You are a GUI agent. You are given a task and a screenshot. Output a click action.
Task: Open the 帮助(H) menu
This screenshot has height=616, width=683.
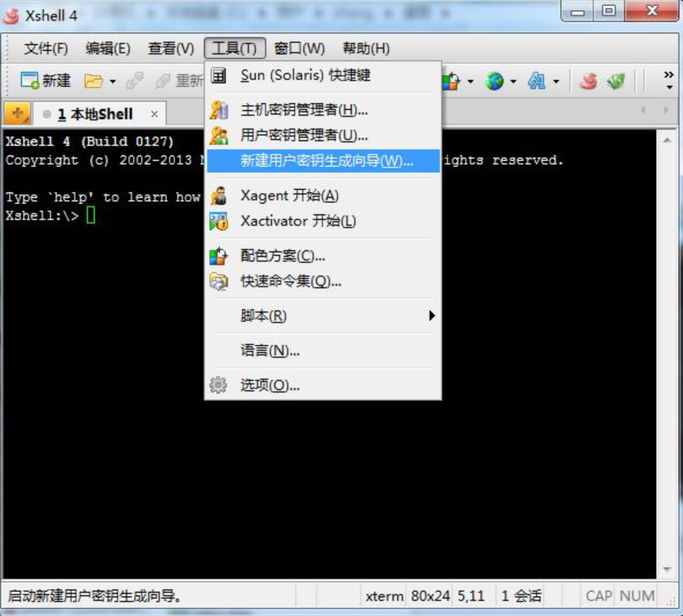click(366, 48)
